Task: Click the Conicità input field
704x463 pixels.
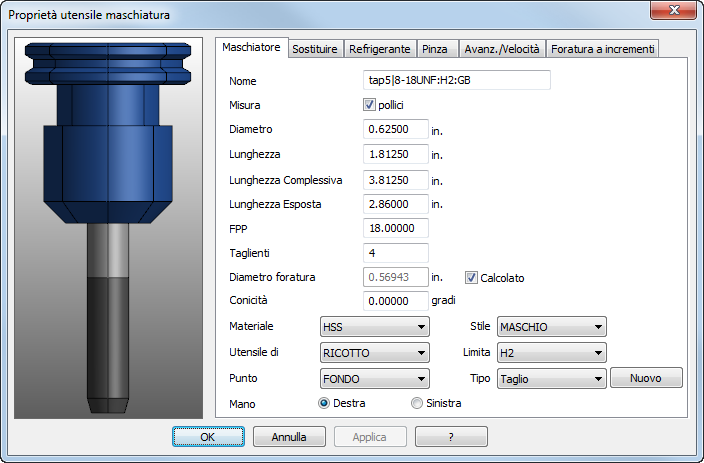Action: (x=396, y=301)
